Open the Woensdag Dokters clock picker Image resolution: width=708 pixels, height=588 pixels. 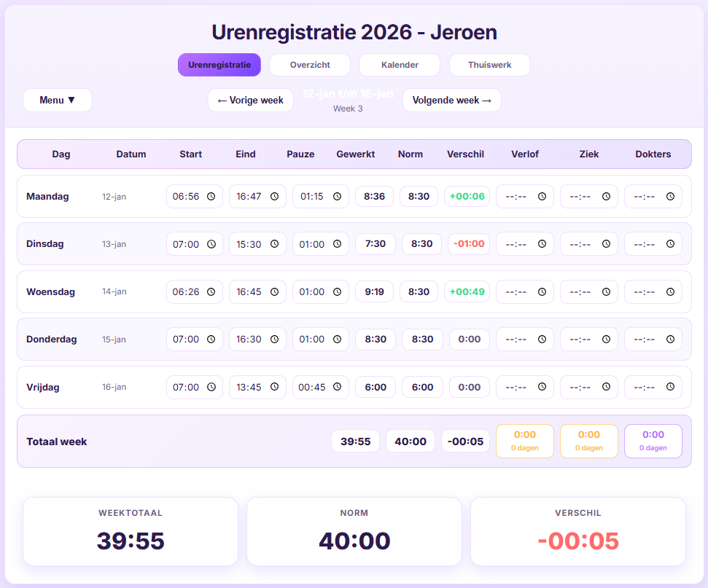coord(670,291)
